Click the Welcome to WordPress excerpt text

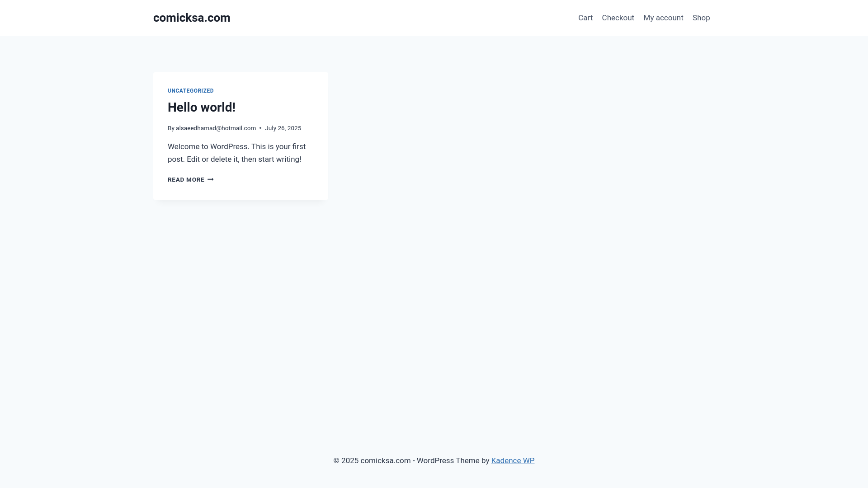(x=236, y=153)
